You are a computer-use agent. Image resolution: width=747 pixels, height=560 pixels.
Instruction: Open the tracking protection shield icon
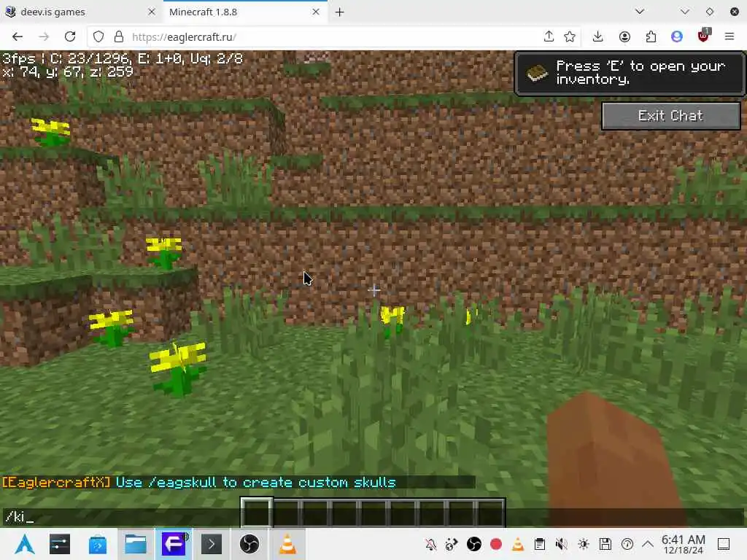(x=98, y=36)
